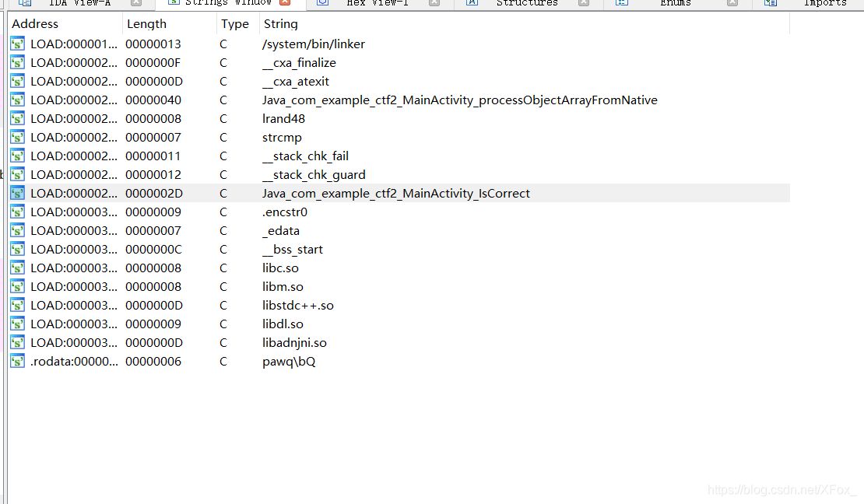Click string icon of __stack_chk_guard row

(18, 174)
